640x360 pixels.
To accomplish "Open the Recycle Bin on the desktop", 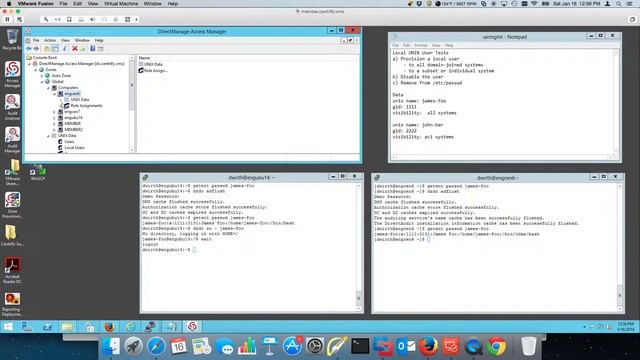I will tap(12, 40).
